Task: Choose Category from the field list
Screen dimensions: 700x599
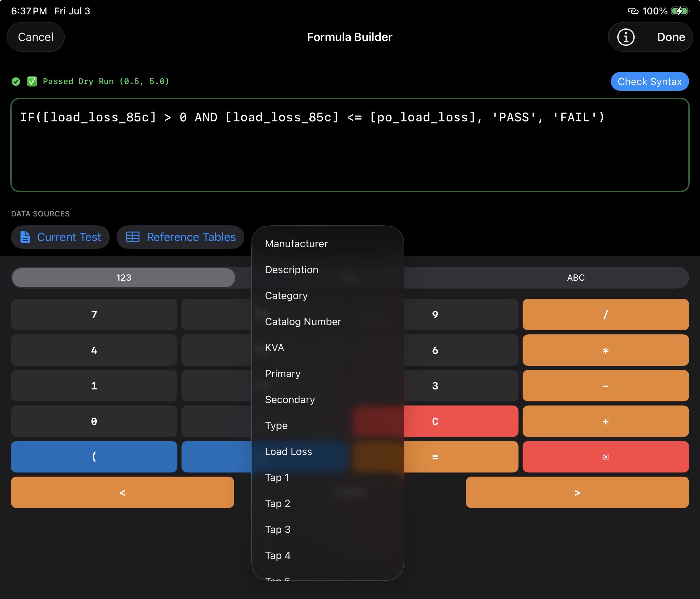Action: tap(327, 296)
